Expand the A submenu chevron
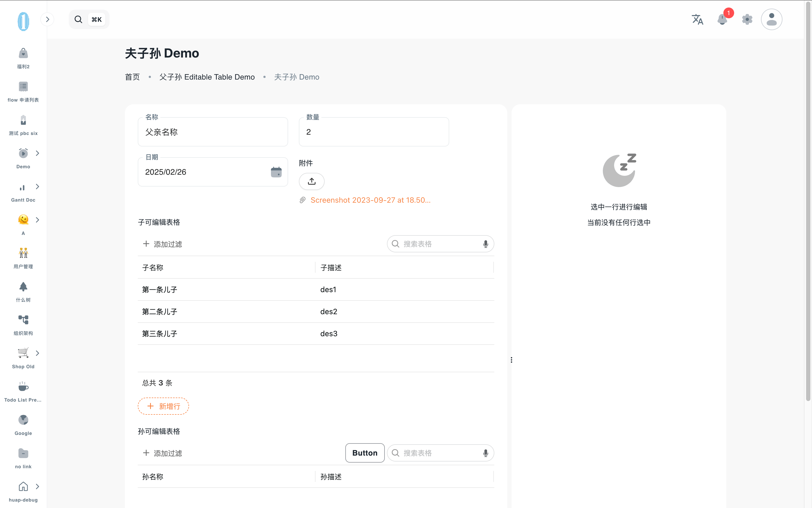The height and width of the screenshot is (508, 812). pyautogui.click(x=37, y=220)
